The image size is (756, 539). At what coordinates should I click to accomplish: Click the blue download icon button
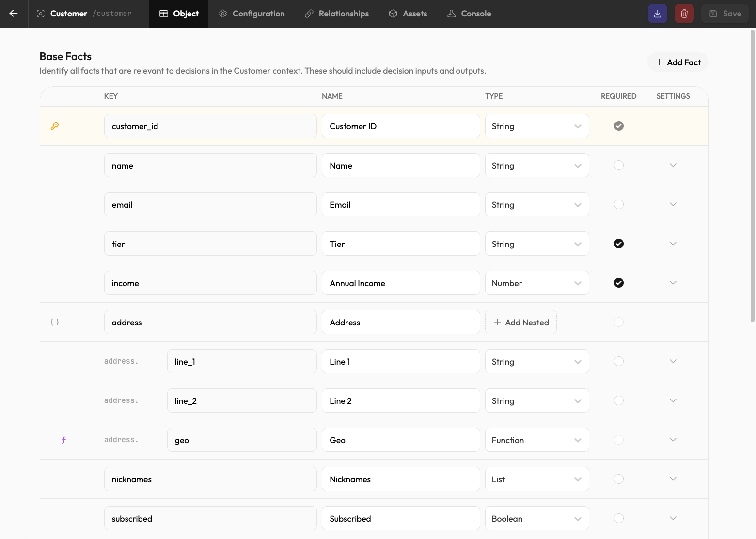point(658,14)
